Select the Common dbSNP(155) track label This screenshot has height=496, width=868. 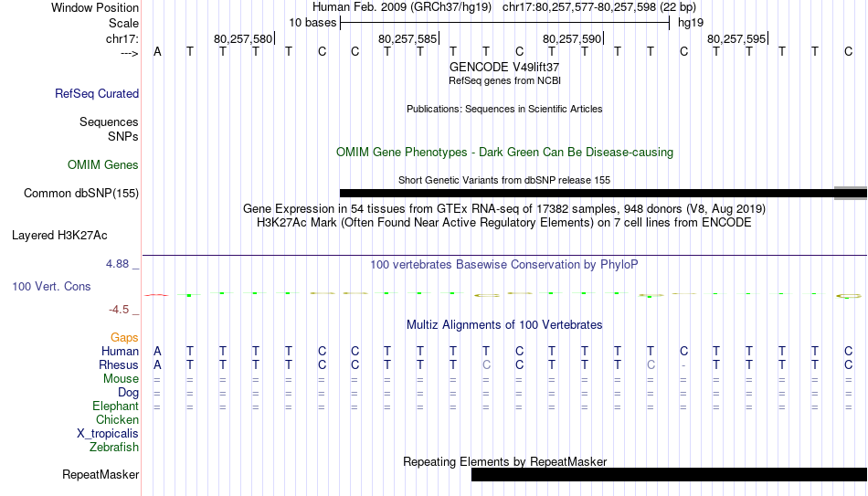81,194
